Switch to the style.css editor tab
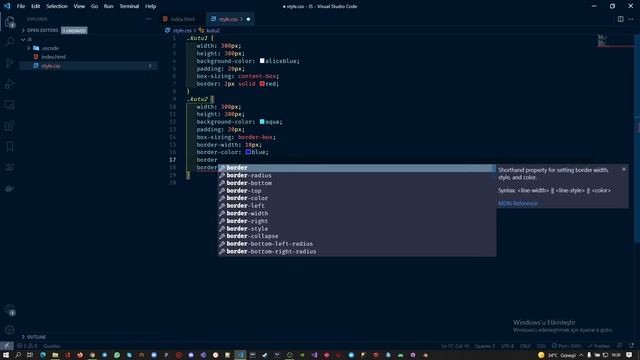Screen dimensions: 640x360 (231, 19)
